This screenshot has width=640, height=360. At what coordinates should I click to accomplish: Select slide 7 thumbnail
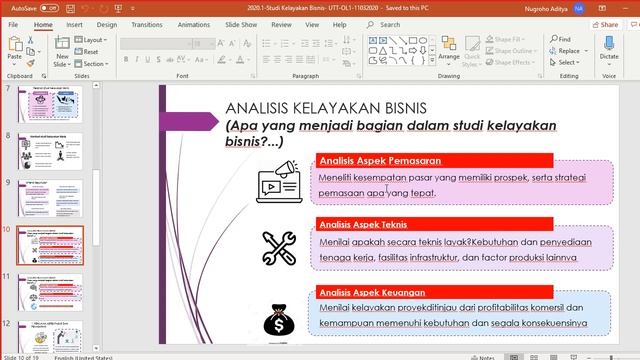pyautogui.click(x=50, y=104)
